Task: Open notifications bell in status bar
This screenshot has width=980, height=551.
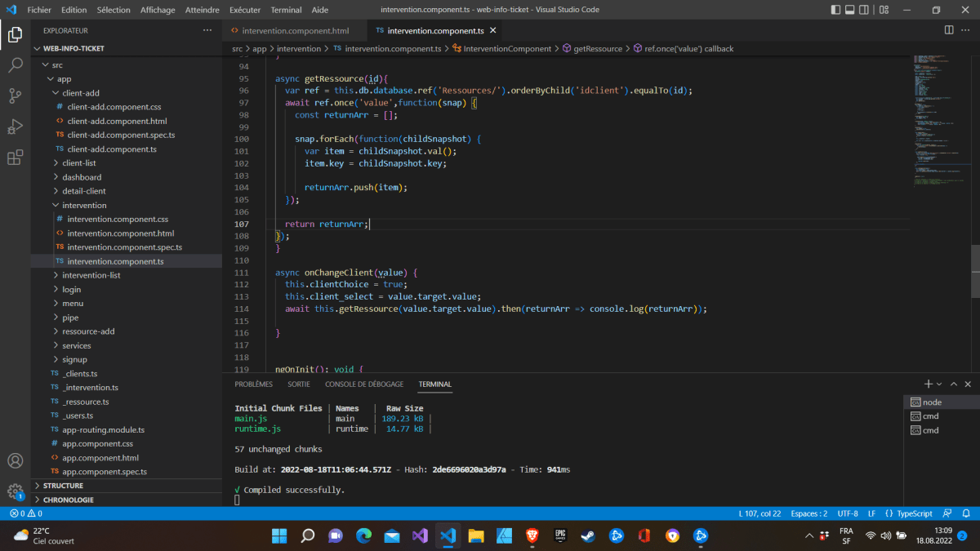Action: pos(967,513)
